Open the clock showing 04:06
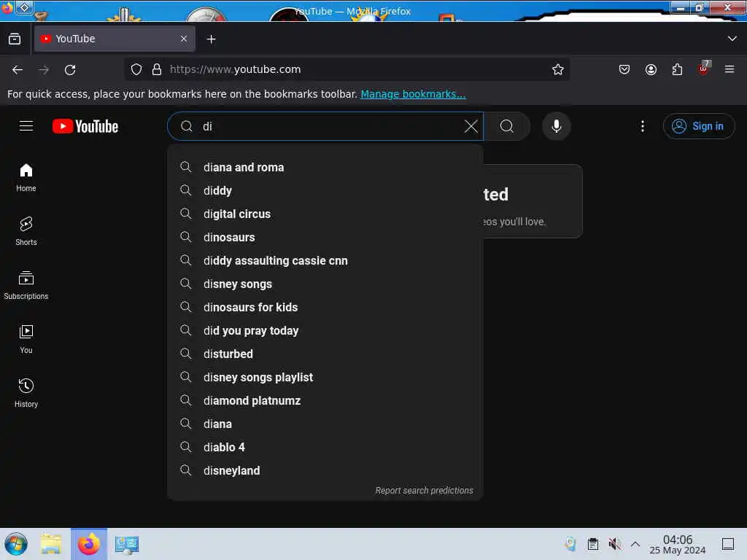Image resolution: width=747 pixels, height=560 pixels. 678,544
